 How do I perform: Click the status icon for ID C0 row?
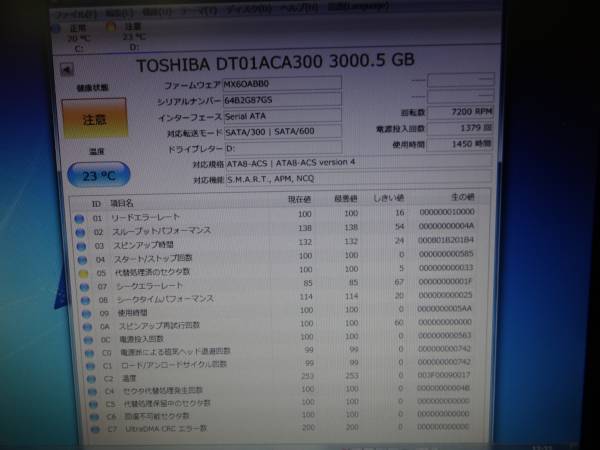89,353
